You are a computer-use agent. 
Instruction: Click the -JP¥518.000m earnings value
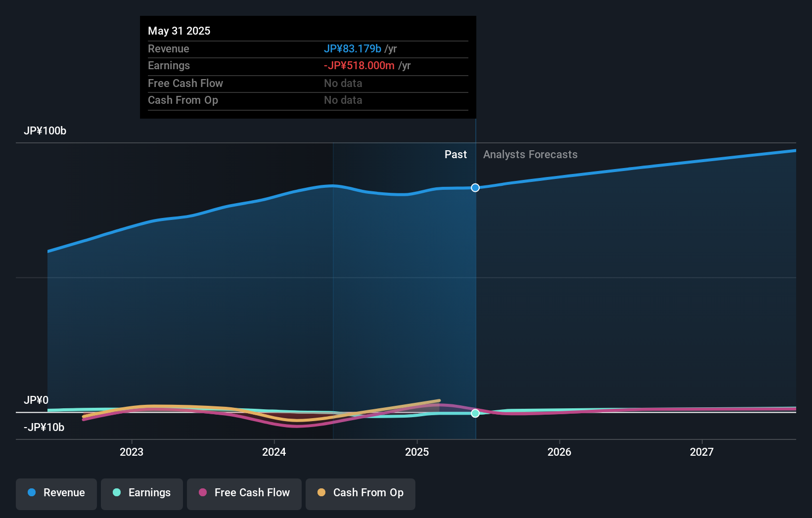[x=359, y=66]
